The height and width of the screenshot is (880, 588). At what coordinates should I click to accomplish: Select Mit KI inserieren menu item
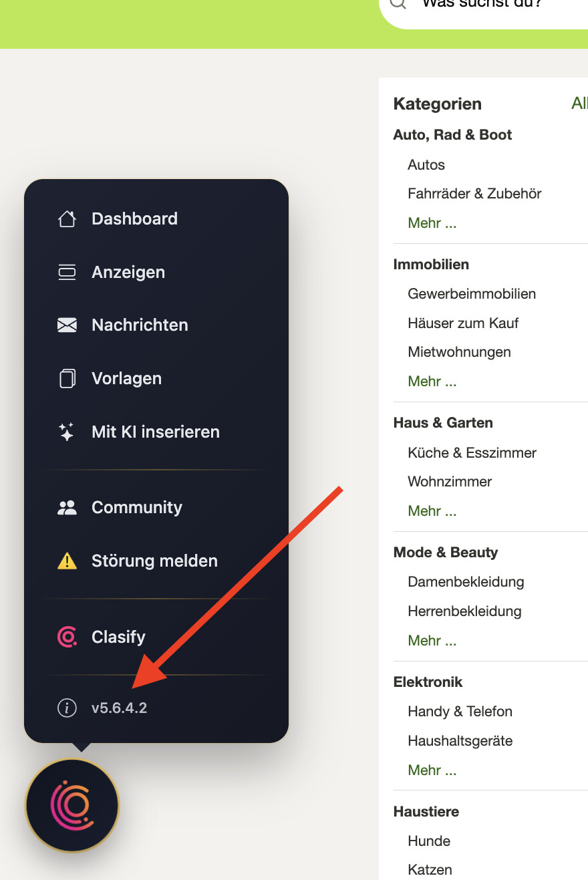click(x=155, y=432)
